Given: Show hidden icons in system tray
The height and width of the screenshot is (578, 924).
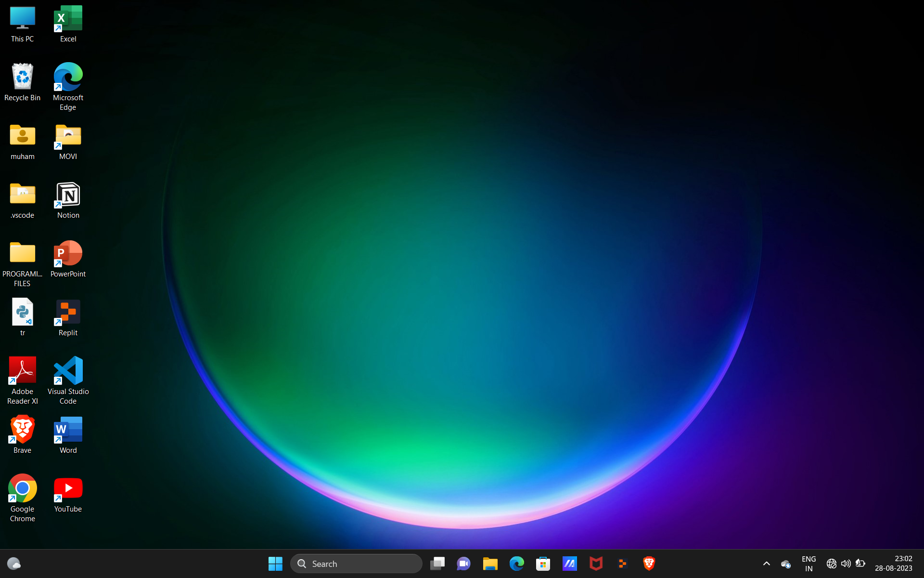Looking at the screenshot, I should click(767, 564).
